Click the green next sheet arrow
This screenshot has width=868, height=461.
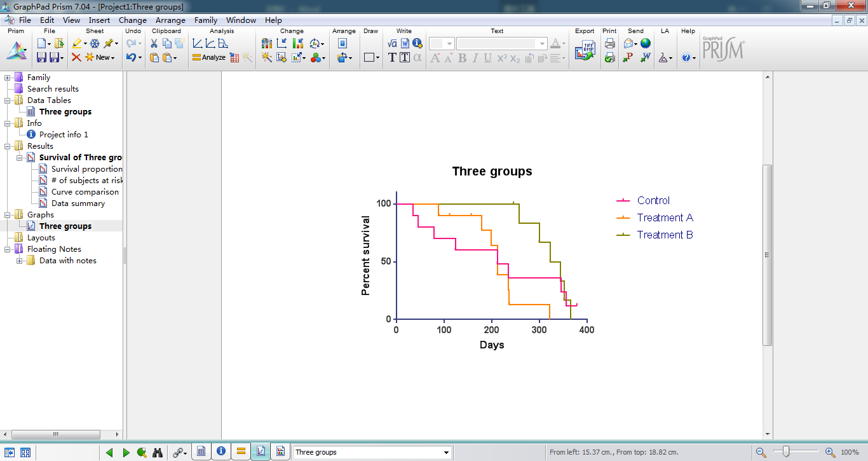coord(126,452)
